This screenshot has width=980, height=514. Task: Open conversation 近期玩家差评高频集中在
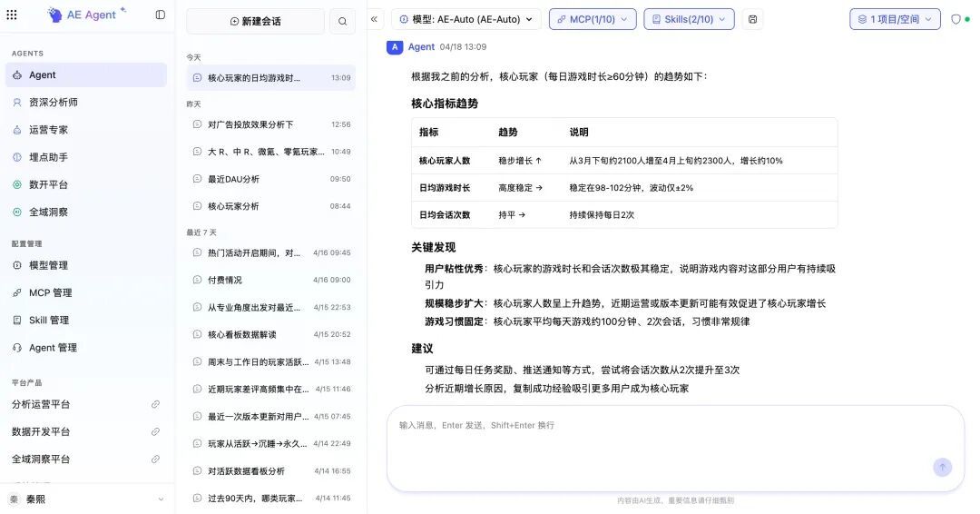tap(270, 389)
